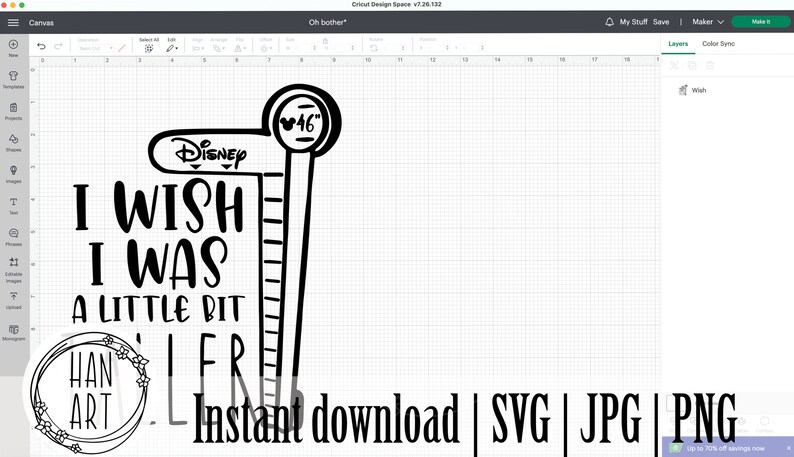Click the Wish layer thumbnail
794x457 pixels.
(683, 90)
